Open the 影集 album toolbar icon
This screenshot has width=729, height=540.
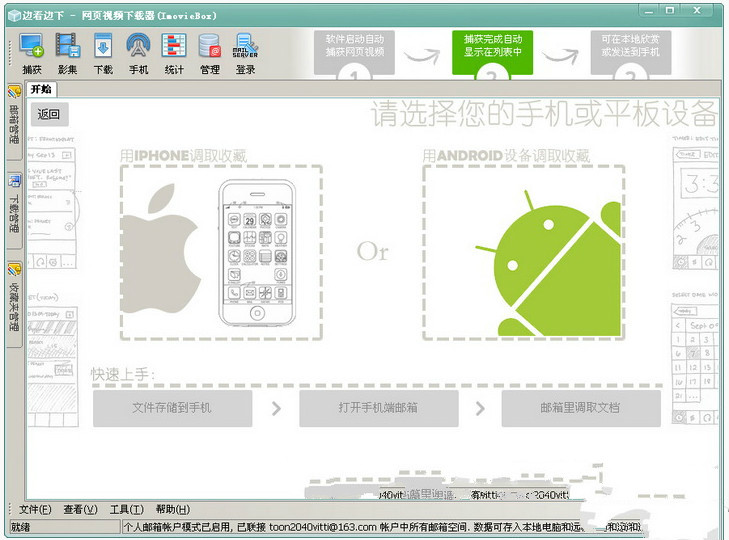67,53
